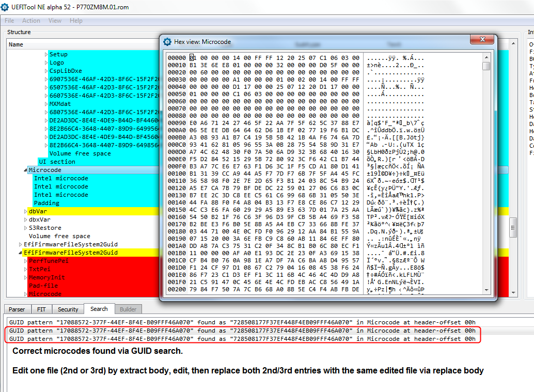Collapse the selected Microcode tree node
This screenshot has height=392, width=534.
[x=25, y=170]
